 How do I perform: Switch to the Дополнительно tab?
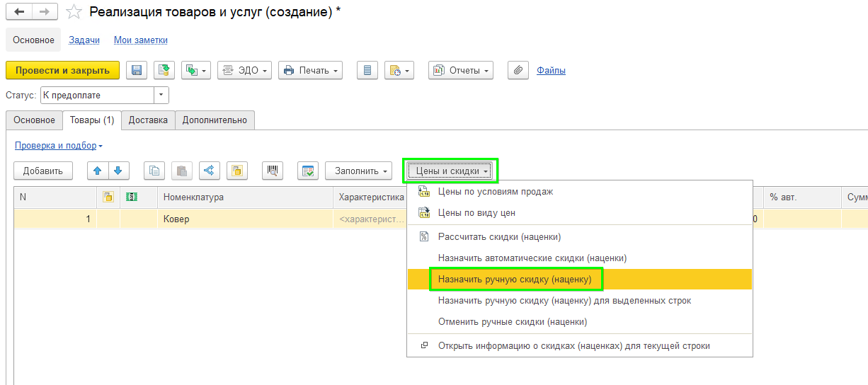coord(215,120)
